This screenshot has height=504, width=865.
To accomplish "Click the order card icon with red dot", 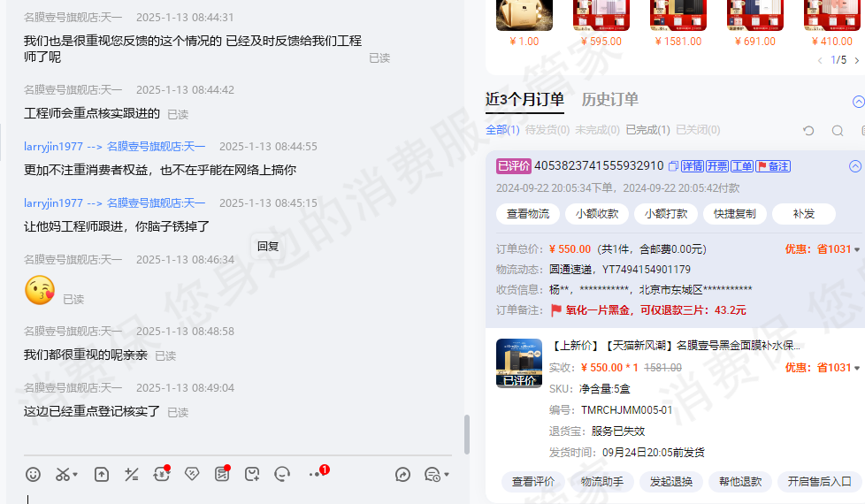I will 222,474.
